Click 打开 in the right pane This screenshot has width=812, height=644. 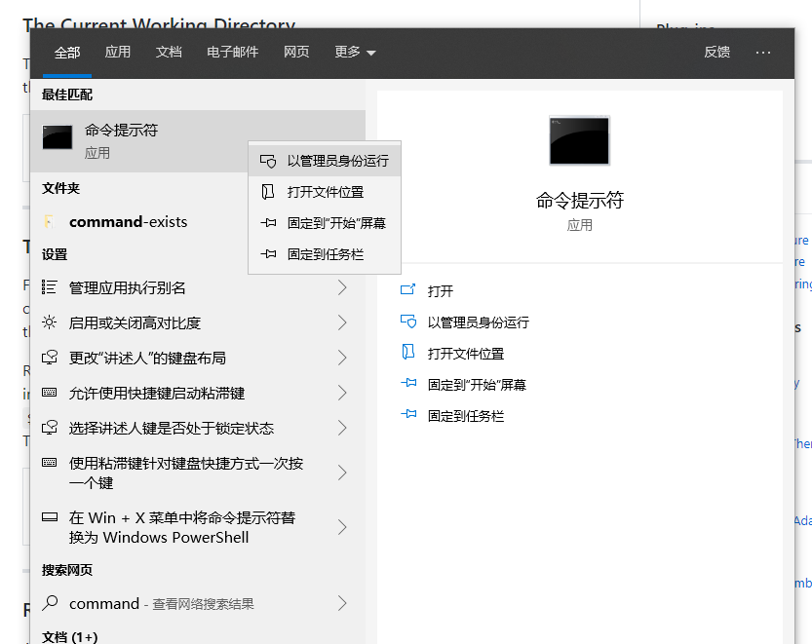tap(441, 291)
